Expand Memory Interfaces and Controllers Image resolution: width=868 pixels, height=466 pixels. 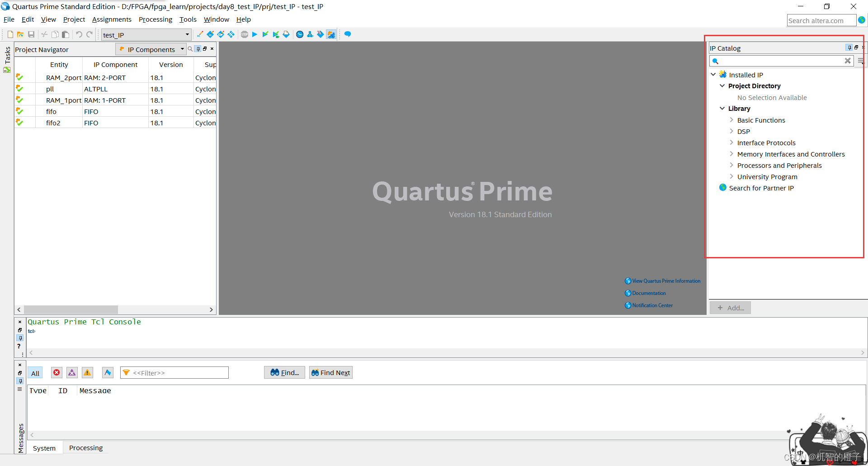pyautogui.click(x=731, y=154)
